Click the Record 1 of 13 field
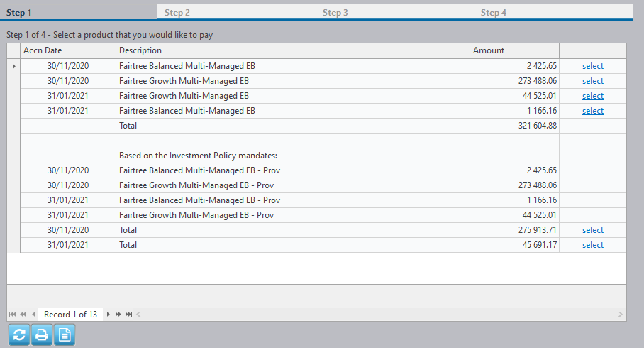Viewport: 644px width, 348px height. 71,315
